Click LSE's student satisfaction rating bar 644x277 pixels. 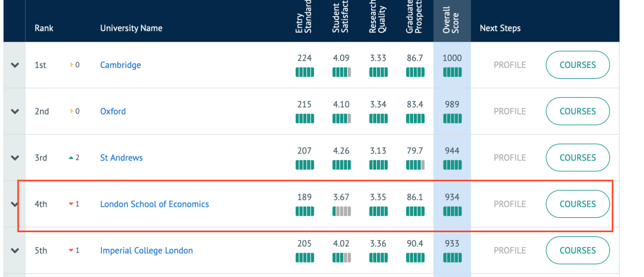(341, 212)
